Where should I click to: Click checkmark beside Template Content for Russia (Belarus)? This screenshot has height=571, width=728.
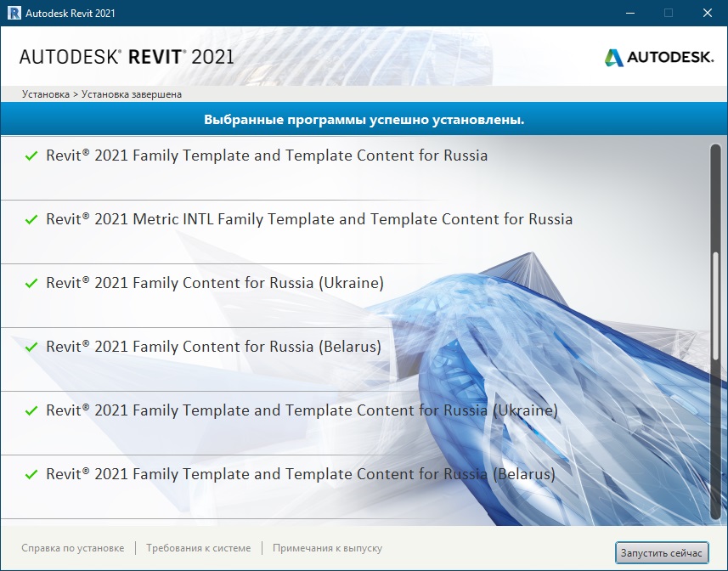[x=31, y=475]
